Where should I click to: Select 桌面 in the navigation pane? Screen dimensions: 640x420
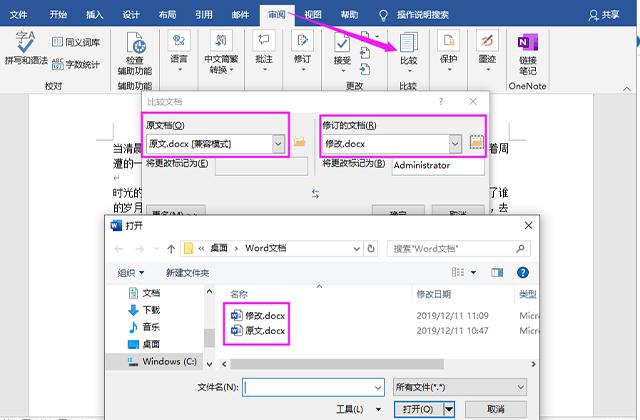144,344
